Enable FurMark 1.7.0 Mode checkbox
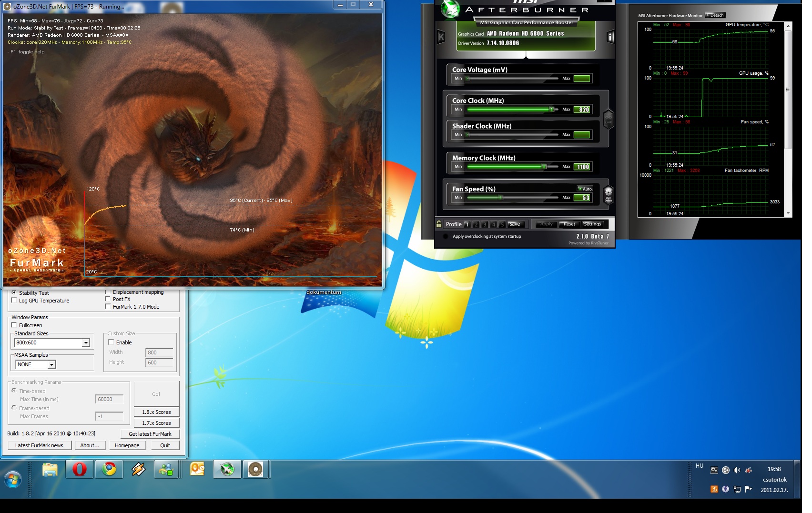This screenshot has width=812, height=513. coord(108,306)
